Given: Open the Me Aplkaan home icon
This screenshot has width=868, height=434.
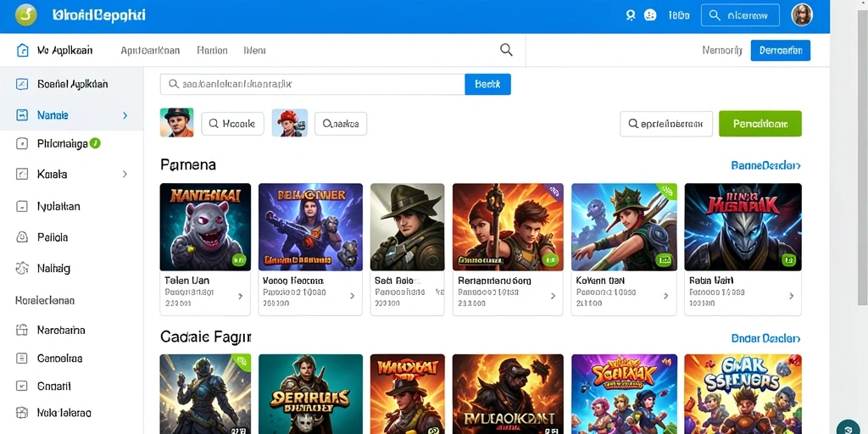Looking at the screenshot, I should coord(23,50).
